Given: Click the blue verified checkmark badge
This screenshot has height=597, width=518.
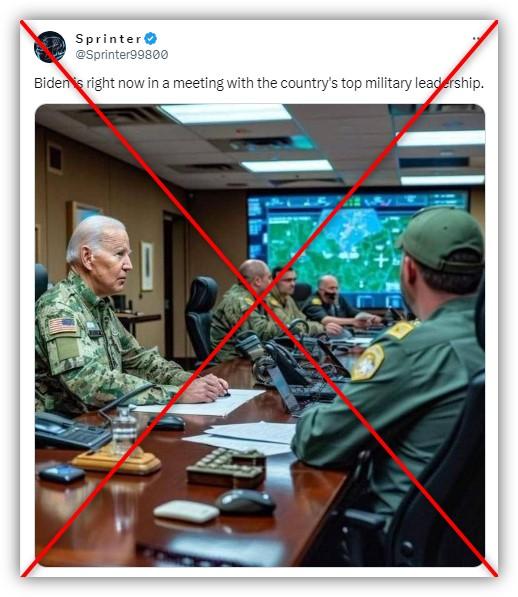Looking at the screenshot, I should coord(151,38).
